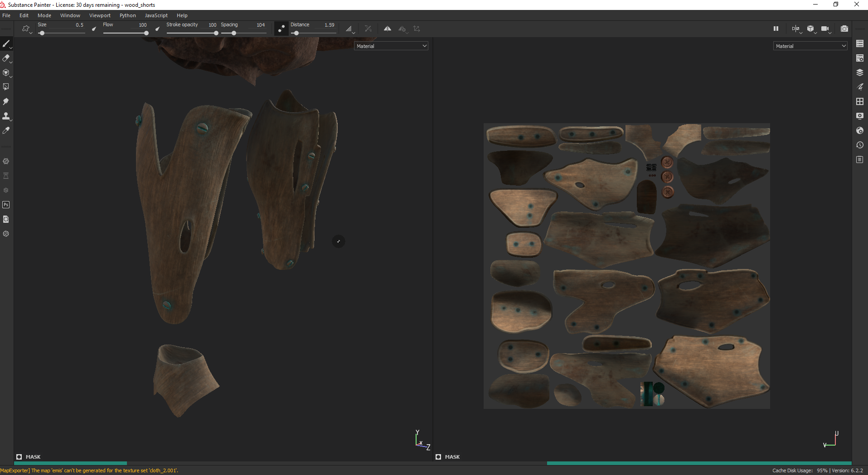Toggle pen pressure for Size
Screen dimensions: 868x475
pos(94,29)
